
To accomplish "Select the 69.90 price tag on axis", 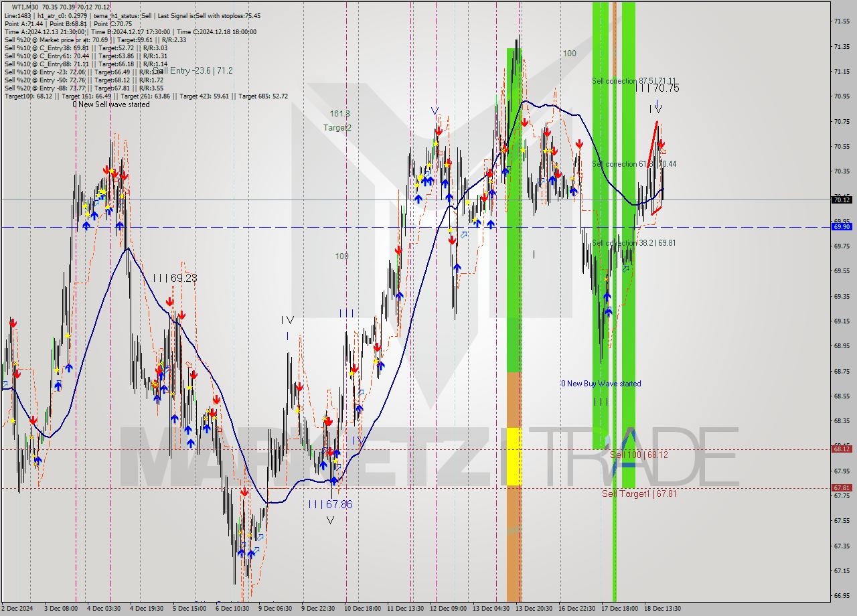I will [x=842, y=226].
